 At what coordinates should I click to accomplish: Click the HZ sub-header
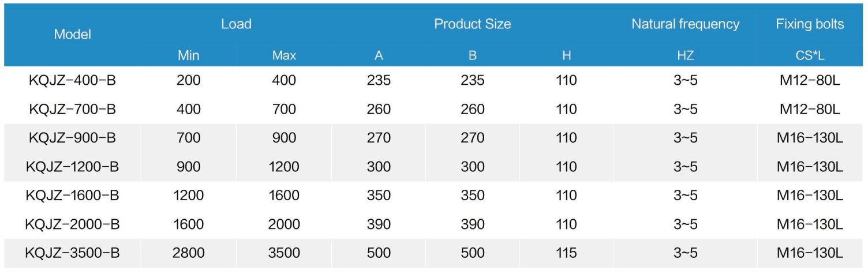coord(685,55)
